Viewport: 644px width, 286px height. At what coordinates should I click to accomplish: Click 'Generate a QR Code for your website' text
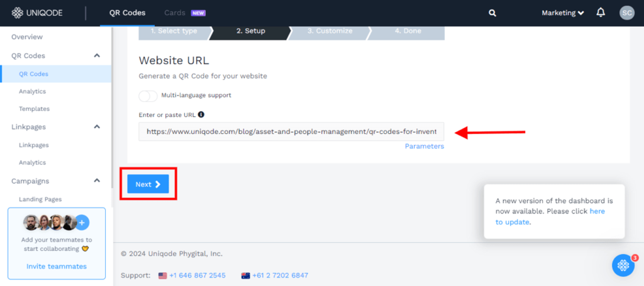coord(203,76)
